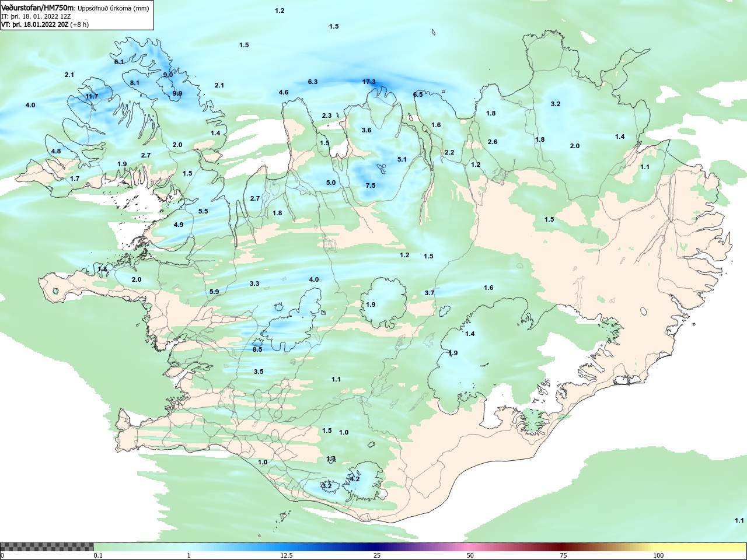Click the 5.1 value label
The width and height of the screenshot is (747, 560).
coord(402,159)
